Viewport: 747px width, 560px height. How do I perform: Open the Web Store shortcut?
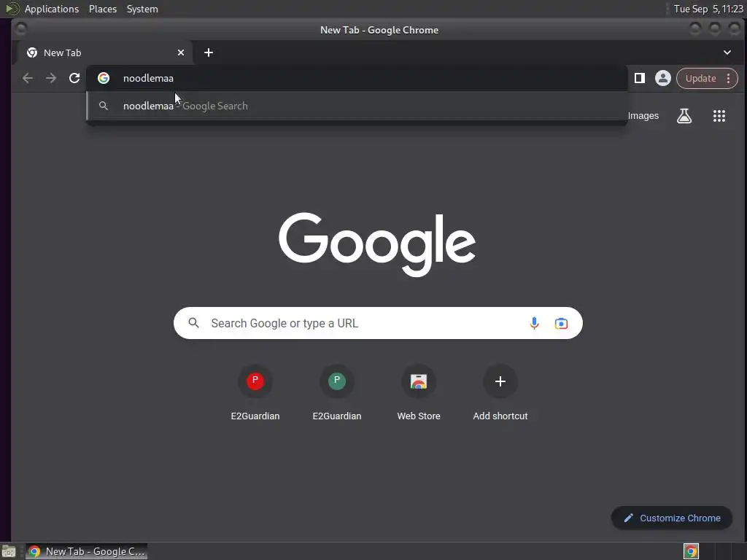(419, 393)
